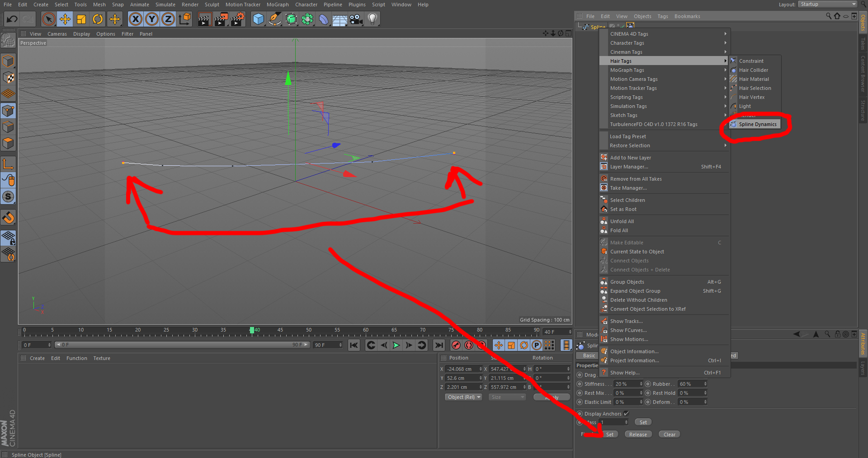Open the Layout Startup dropdown
The height and width of the screenshot is (458, 868).
coord(827,4)
